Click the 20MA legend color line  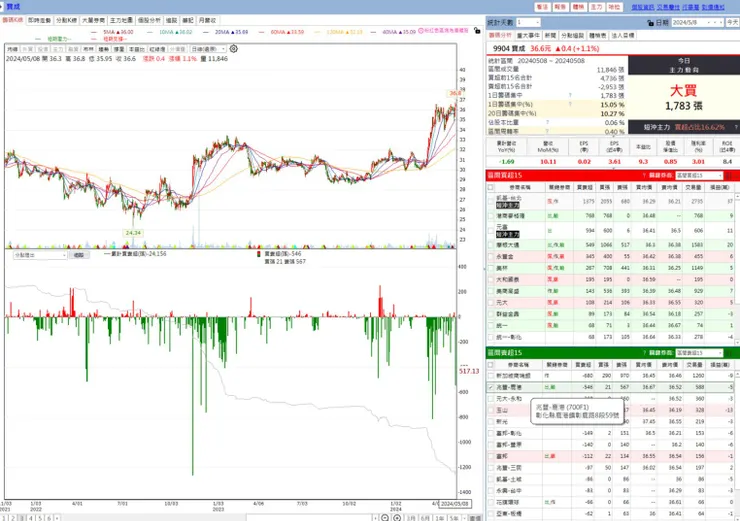206,32
